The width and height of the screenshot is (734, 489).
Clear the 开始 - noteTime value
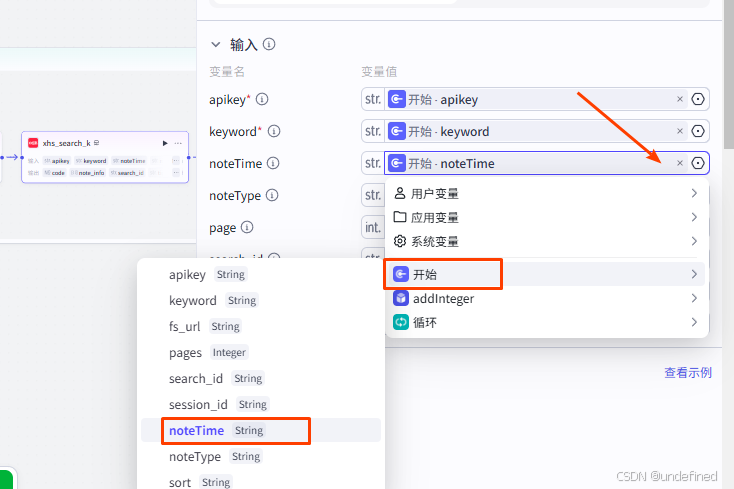(680, 163)
